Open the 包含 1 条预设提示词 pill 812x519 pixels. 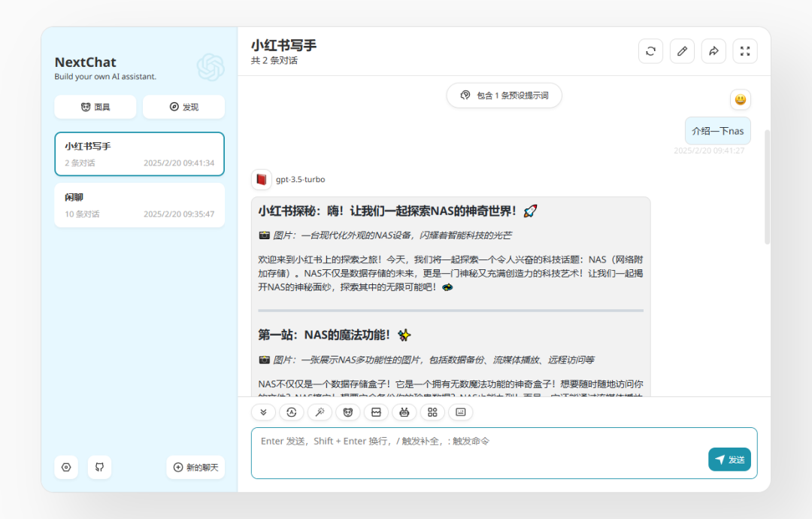504,96
